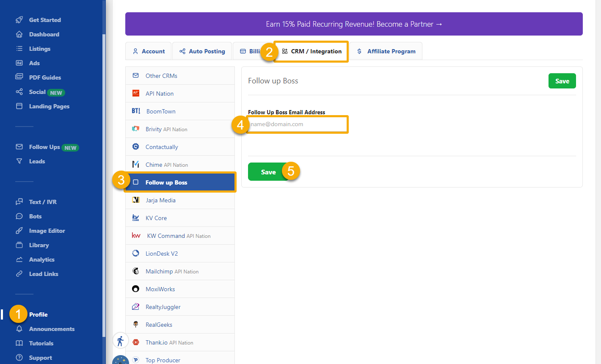Click the Library icon

click(x=19, y=245)
